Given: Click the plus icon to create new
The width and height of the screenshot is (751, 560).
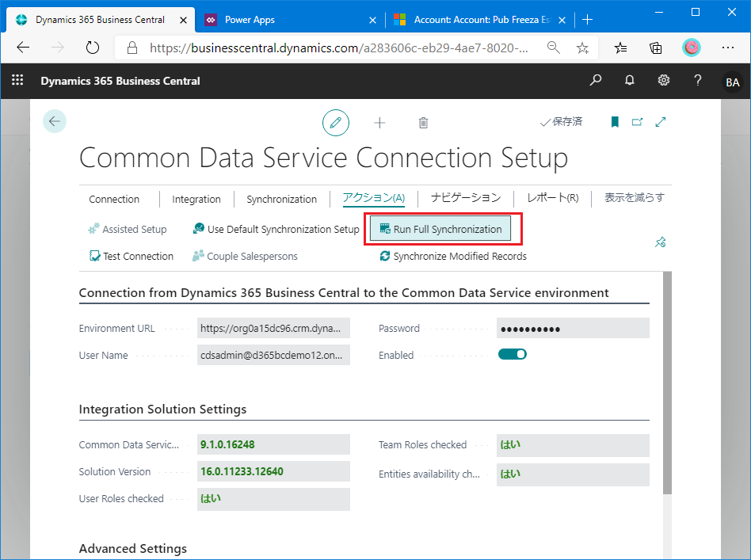Looking at the screenshot, I should tap(379, 123).
